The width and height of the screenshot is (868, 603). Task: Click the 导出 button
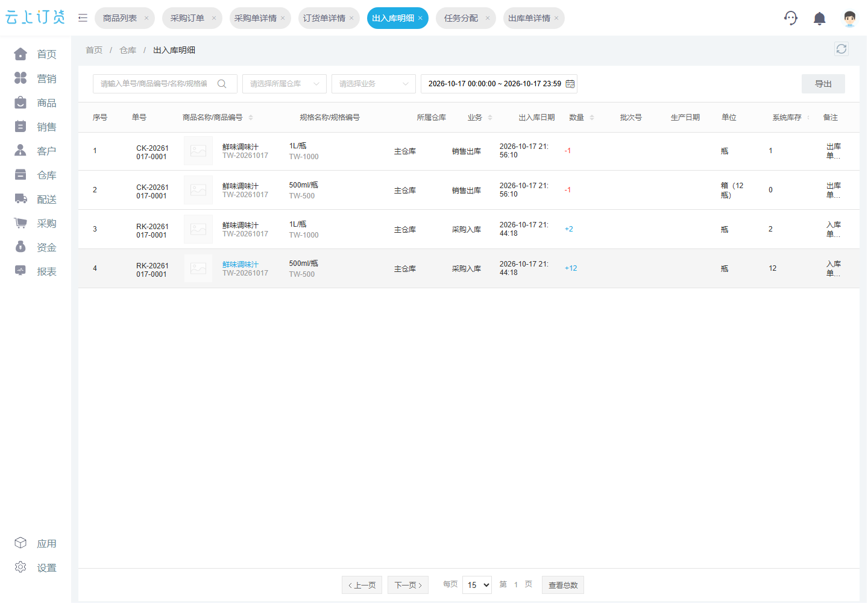823,84
